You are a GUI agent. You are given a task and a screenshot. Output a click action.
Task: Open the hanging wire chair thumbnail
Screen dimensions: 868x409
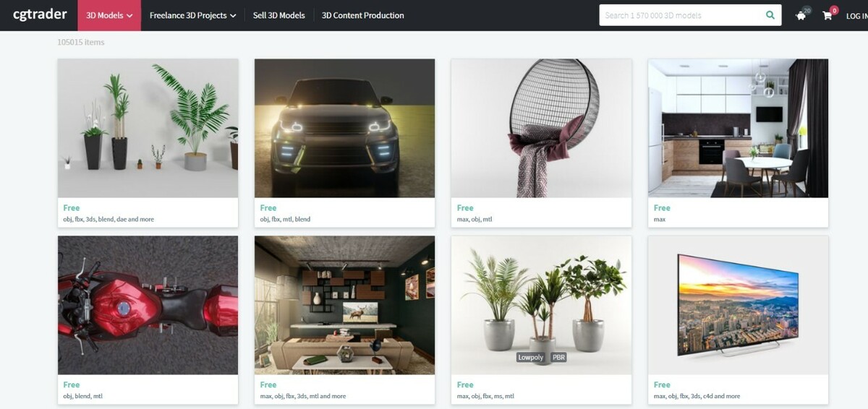point(541,128)
